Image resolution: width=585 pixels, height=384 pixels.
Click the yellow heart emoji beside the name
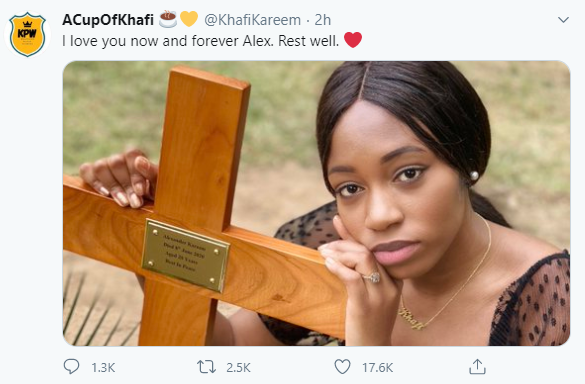point(189,19)
